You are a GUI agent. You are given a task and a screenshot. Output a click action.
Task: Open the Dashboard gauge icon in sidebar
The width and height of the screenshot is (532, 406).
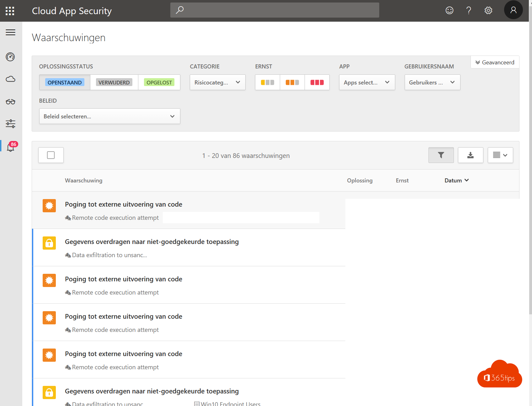click(10, 57)
